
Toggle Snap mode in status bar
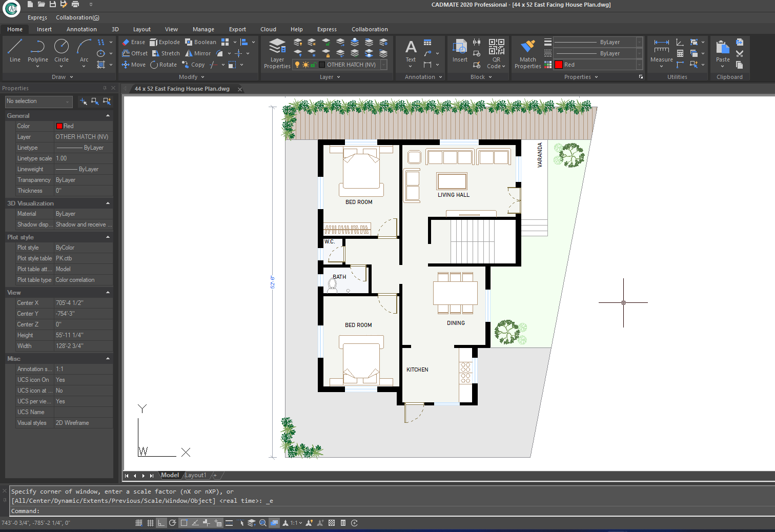pos(139,523)
